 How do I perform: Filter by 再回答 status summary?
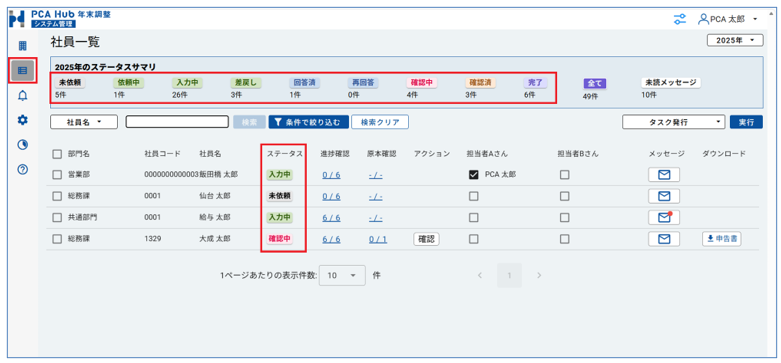pyautogui.click(x=363, y=83)
